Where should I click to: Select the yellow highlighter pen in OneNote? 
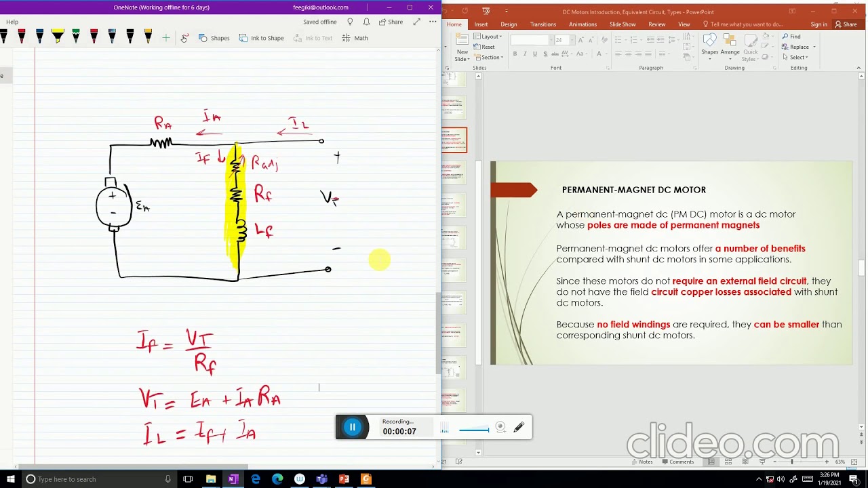(x=57, y=37)
